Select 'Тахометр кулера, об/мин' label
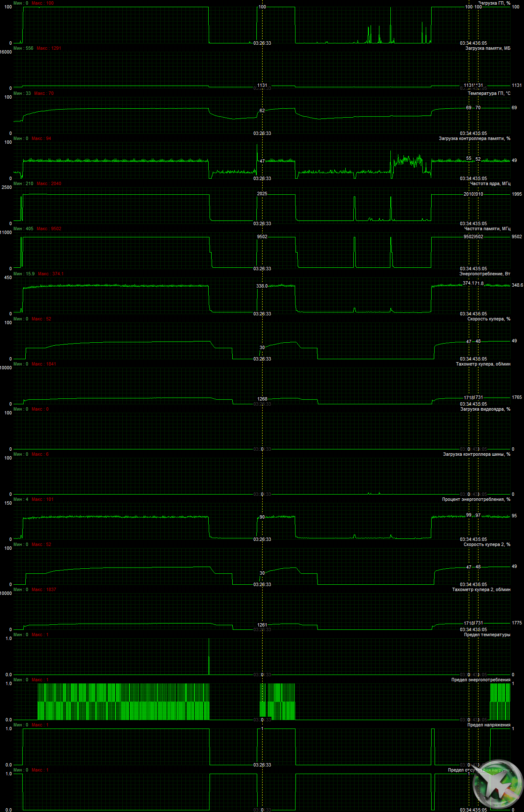 tap(483, 364)
